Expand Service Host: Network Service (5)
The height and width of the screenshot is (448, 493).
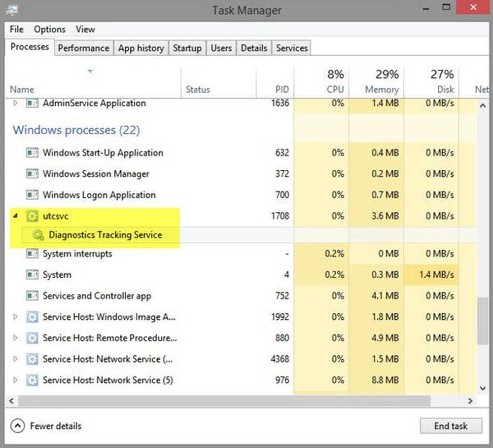click(x=15, y=380)
